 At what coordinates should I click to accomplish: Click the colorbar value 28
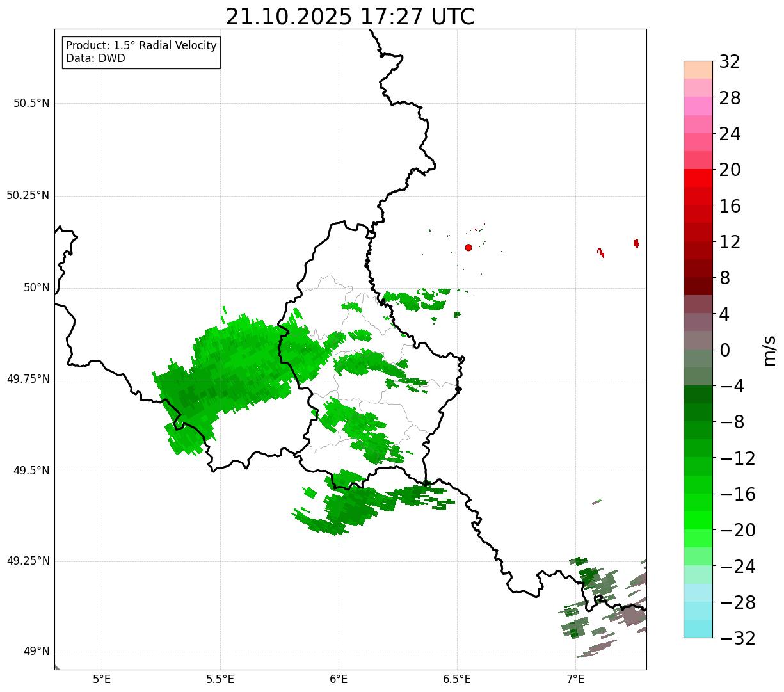pyautogui.click(x=730, y=98)
